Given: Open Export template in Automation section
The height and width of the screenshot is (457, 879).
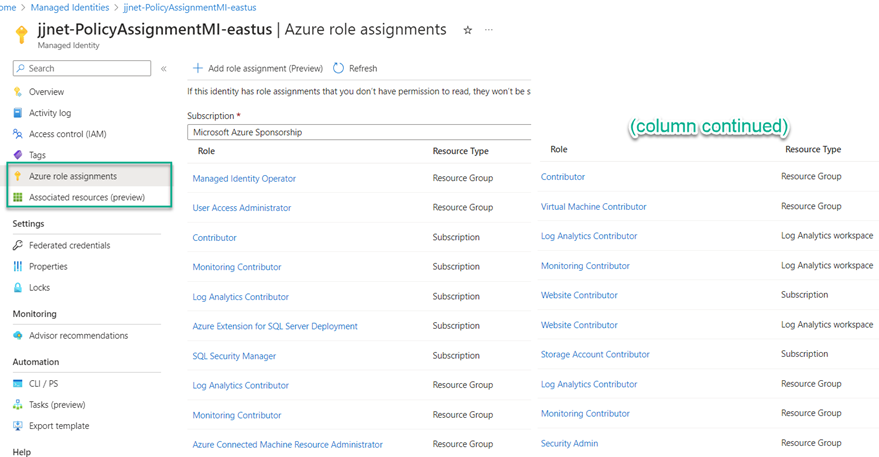Looking at the screenshot, I should pos(59,426).
